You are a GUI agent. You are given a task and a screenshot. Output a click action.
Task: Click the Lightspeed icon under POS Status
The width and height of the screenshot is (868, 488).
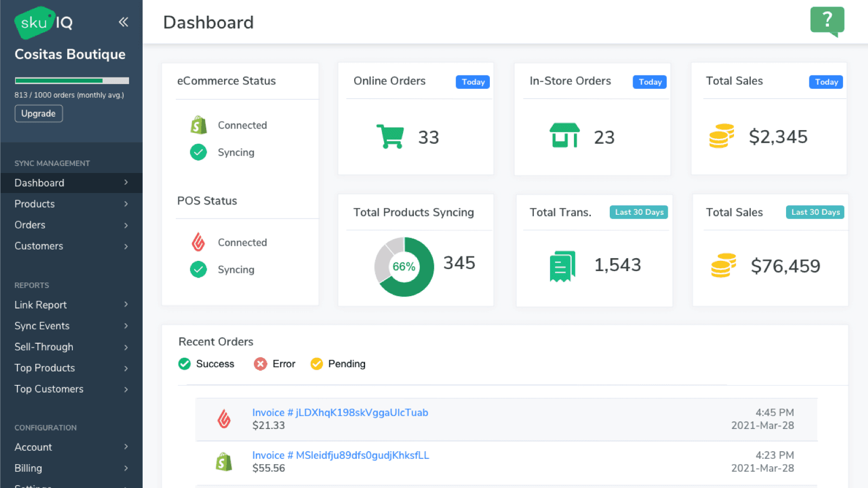click(199, 242)
